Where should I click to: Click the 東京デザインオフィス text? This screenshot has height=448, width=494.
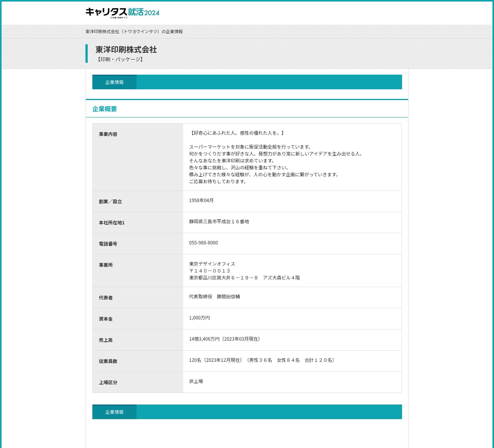pos(212,264)
